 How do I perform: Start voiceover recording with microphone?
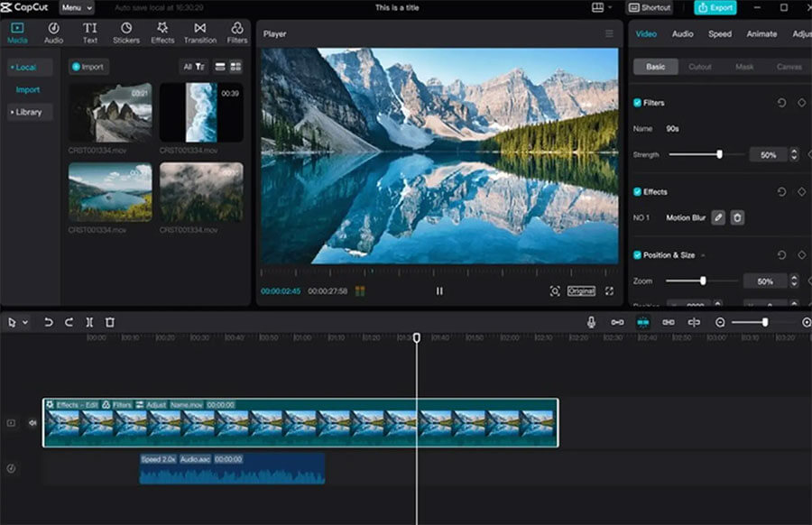[x=591, y=322]
